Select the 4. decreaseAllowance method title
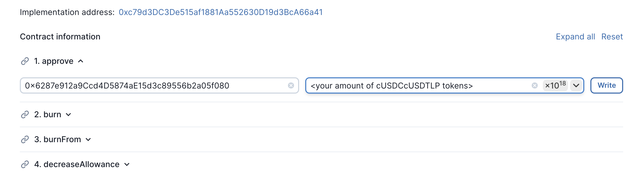Image resolution: width=644 pixels, height=176 pixels. click(x=77, y=164)
